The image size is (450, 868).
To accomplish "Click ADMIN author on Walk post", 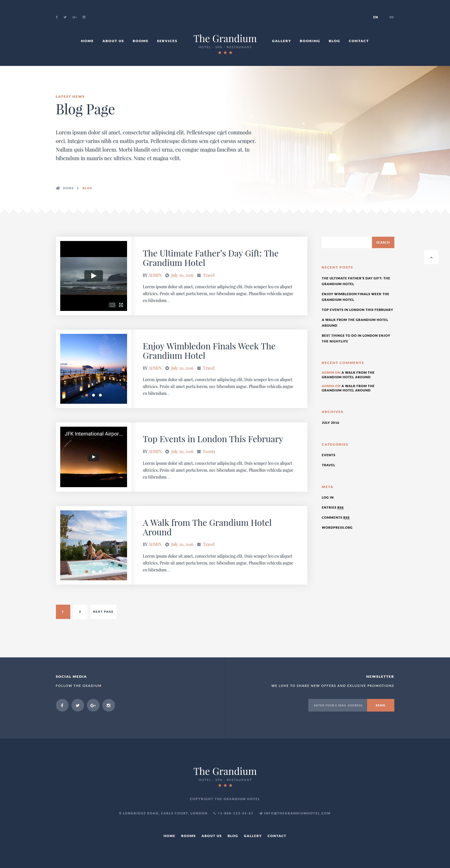I will (155, 544).
